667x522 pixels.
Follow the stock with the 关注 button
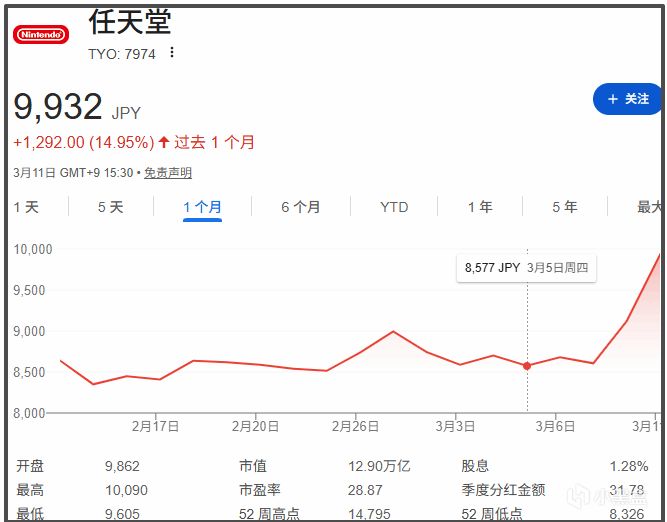(627, 99)
